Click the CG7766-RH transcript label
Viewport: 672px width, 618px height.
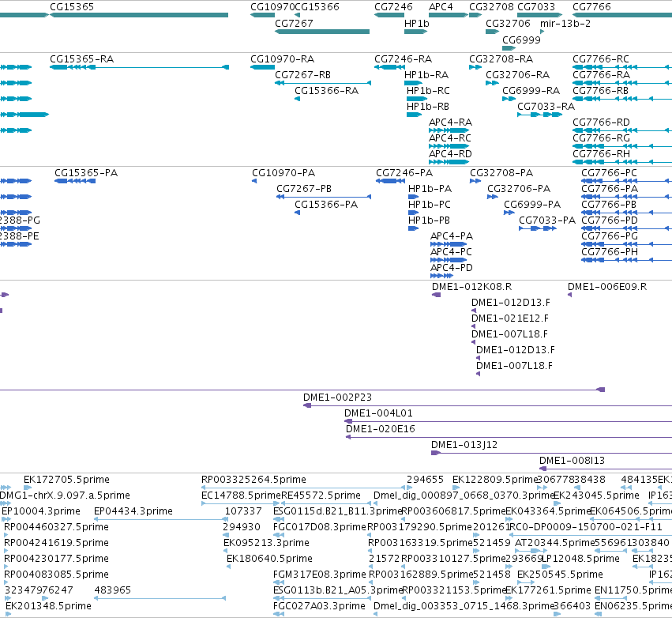pyautogui.click(x=601, y=153)
